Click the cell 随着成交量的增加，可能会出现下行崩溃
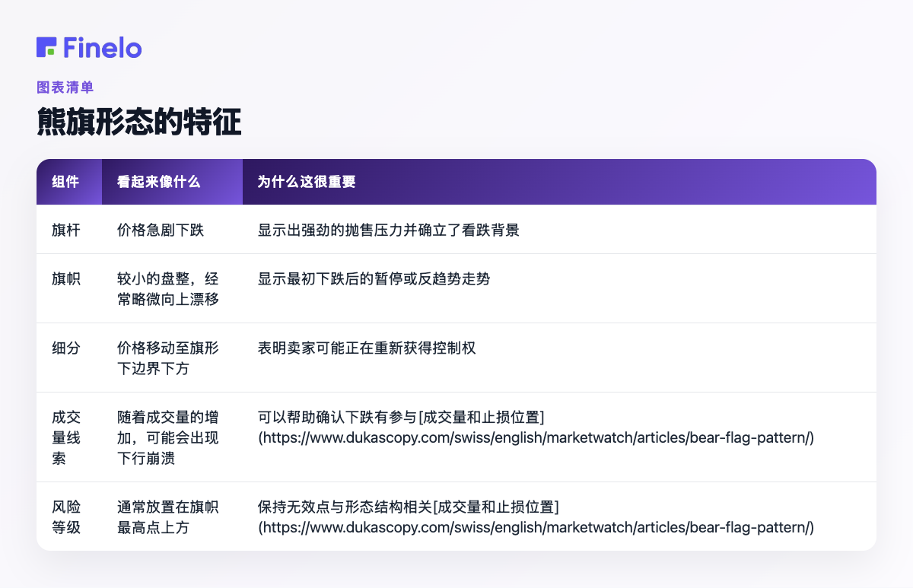 coord(172,437)
